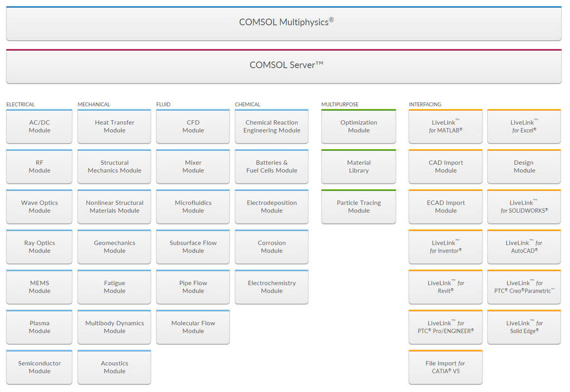Select Batteries & Fuel Cells Module
This screenshot has width=570, height=392.
272,166
